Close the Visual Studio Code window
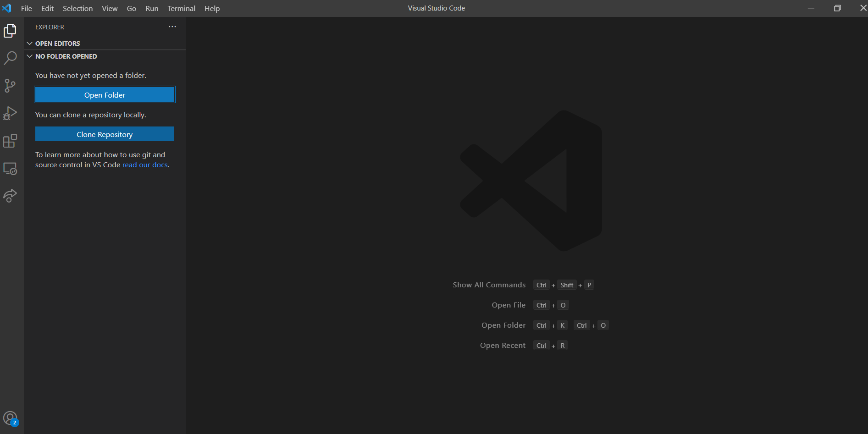The height and width of the screenshot is (434, 868). click(x=863, y=8)
